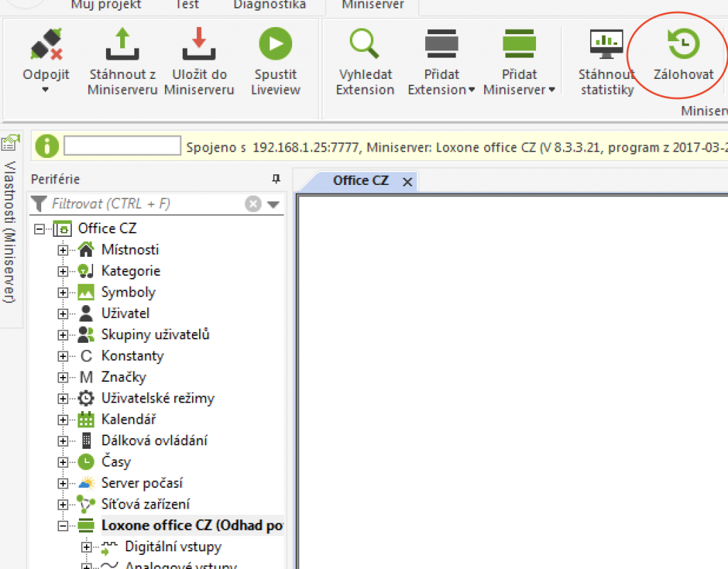Open Stáhnout statistiky
The width and height of the screenshot is (728, 569).
click(606, 43)
